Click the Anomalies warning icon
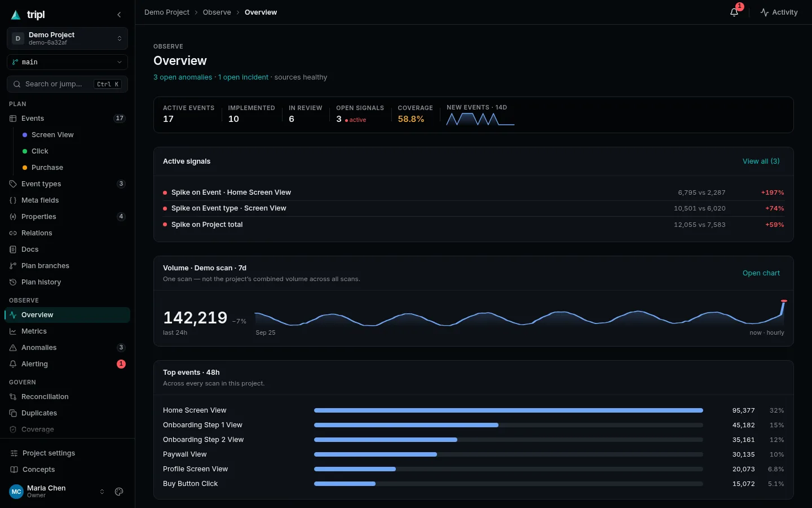The image size is (812, 508). 13,348
